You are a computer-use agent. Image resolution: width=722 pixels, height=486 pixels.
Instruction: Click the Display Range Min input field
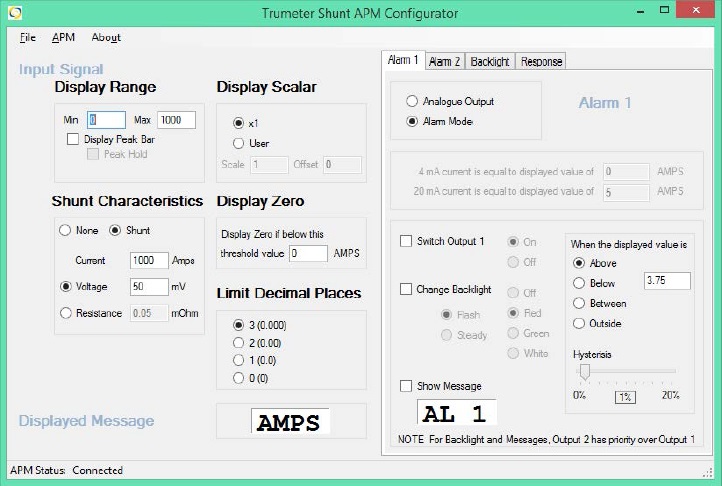pos(106,120)
